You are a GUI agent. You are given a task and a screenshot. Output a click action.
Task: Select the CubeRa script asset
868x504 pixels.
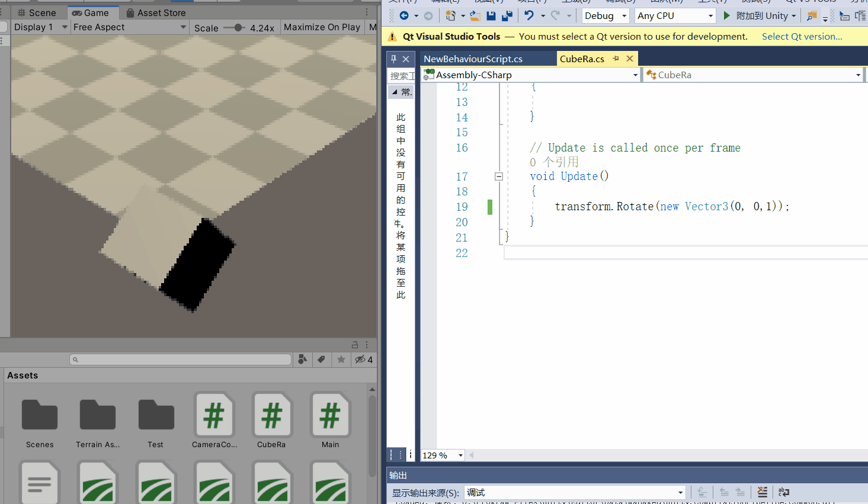tap(271, 421)
